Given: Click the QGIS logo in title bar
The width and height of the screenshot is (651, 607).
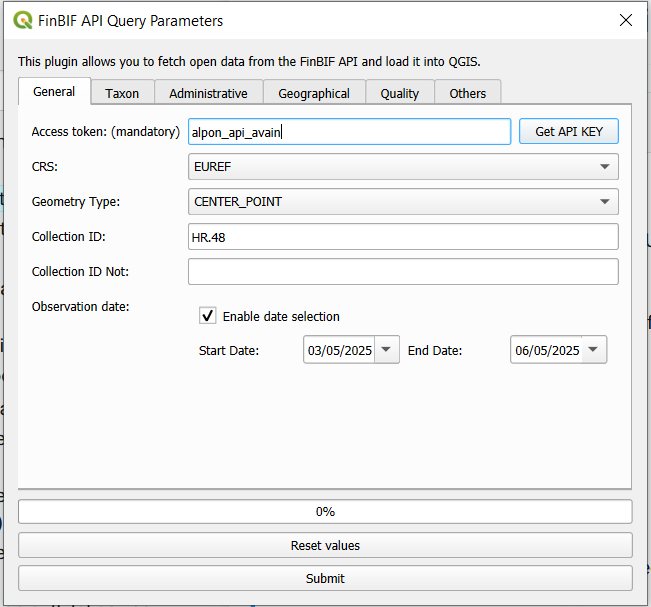Looking at the screenshot, I should pyautogui.click(x=22, y=20).
